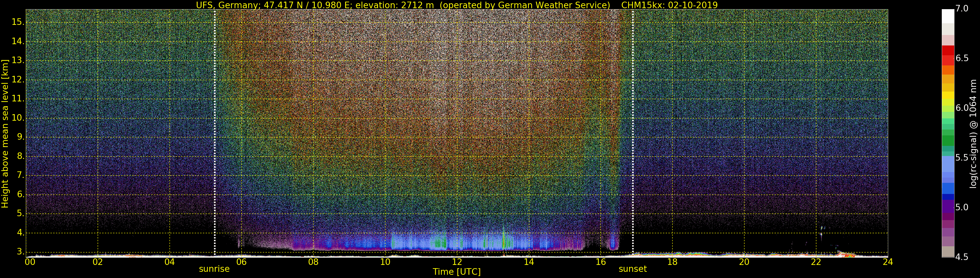Image resolution: width=980 pixels, height=278 pixels.
Task: Click the "CHM15kx: 02-10-2019" text in the title
Action: (669, 5)
